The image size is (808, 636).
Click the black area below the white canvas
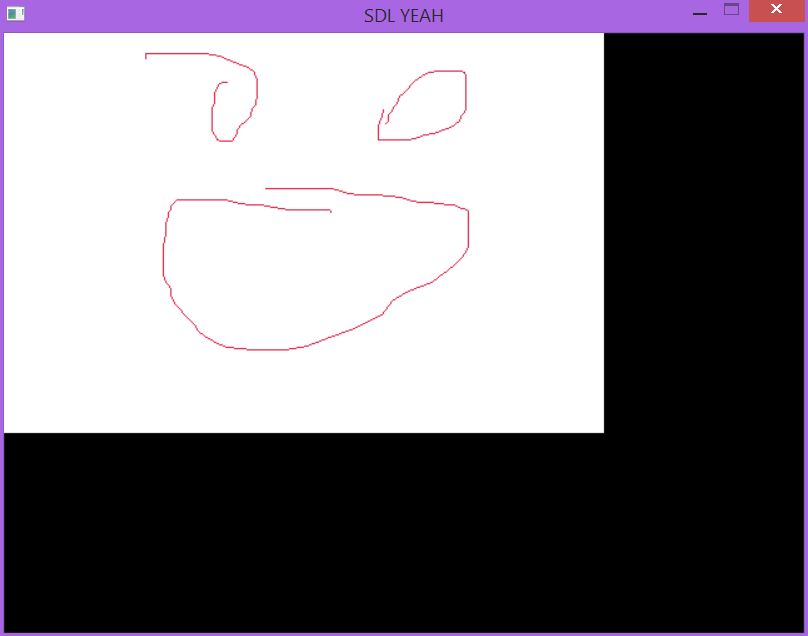[300, 530]
